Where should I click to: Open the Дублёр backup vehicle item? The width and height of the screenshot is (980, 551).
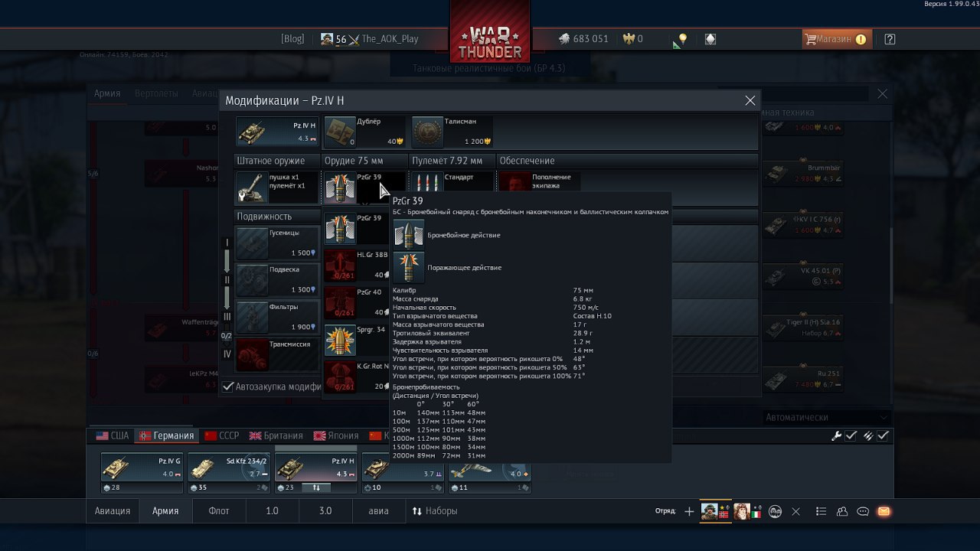[364, 132]
